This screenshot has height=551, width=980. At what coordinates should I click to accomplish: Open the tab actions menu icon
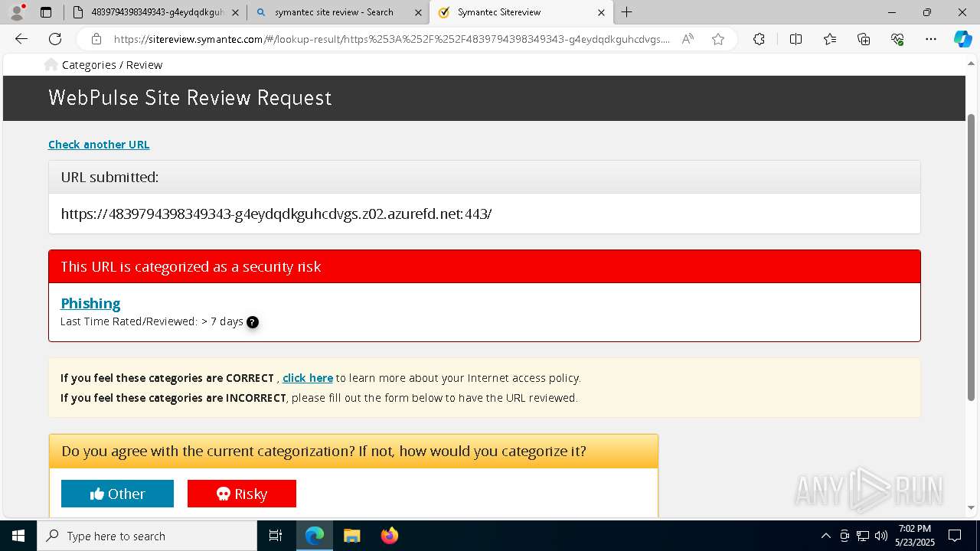[46, 12]
